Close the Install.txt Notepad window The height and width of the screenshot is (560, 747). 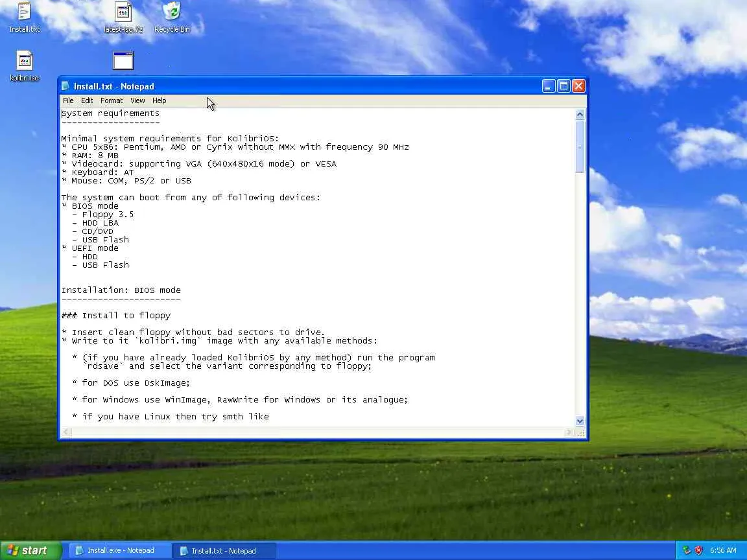[578, 86]
